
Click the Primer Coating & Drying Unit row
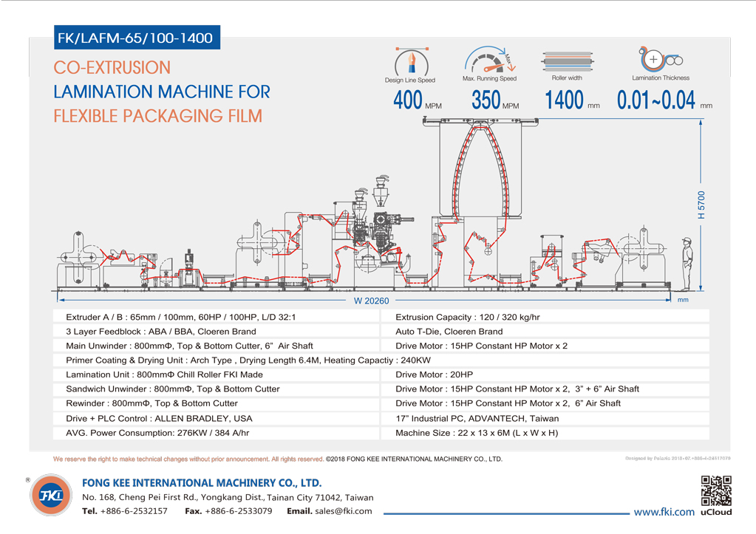click(x=381, y=360)
